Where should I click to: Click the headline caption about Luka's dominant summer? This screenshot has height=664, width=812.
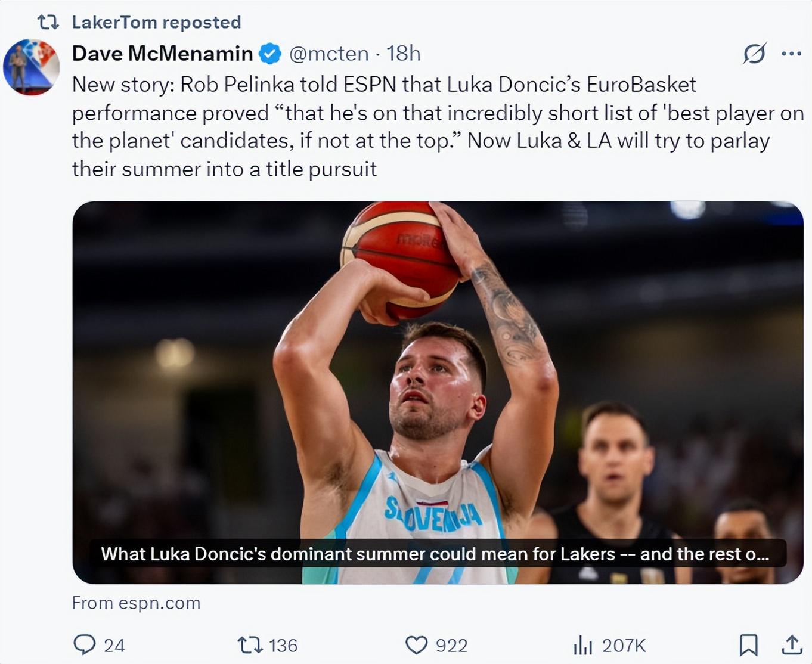coord(435,554)
